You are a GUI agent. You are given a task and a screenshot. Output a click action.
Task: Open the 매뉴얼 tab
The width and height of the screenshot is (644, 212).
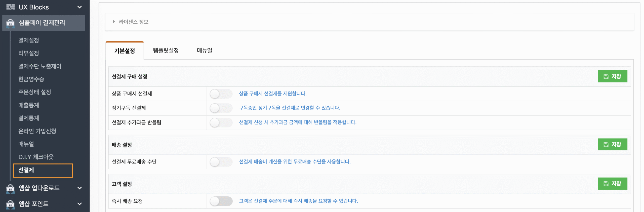click(205, 51)
